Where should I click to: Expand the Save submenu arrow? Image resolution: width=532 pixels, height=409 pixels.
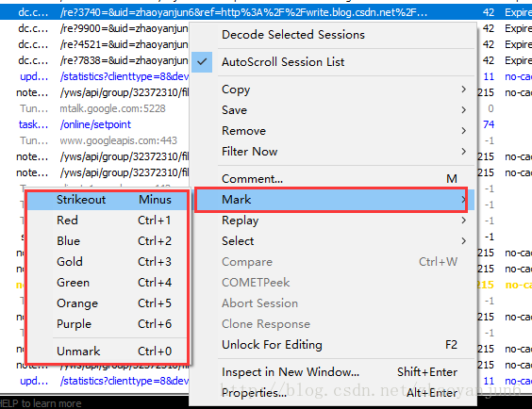tap(463, 110)
